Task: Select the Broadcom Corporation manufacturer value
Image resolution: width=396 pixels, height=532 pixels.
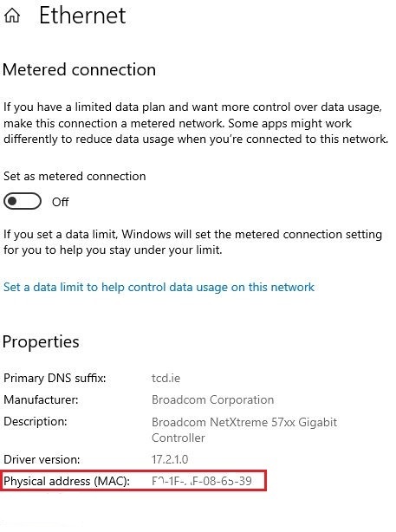Action: click(x=213, y=399)
